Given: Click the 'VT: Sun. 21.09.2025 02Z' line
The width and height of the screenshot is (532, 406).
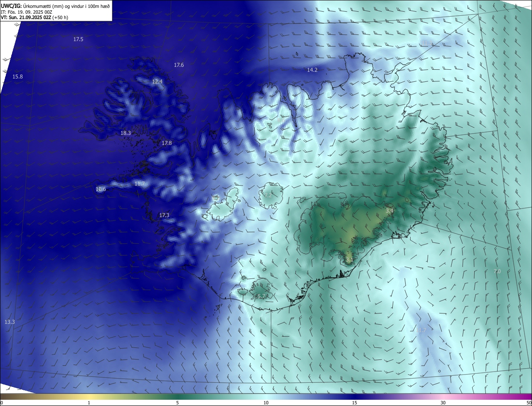Looking at the screenshot, I should 26,17.
